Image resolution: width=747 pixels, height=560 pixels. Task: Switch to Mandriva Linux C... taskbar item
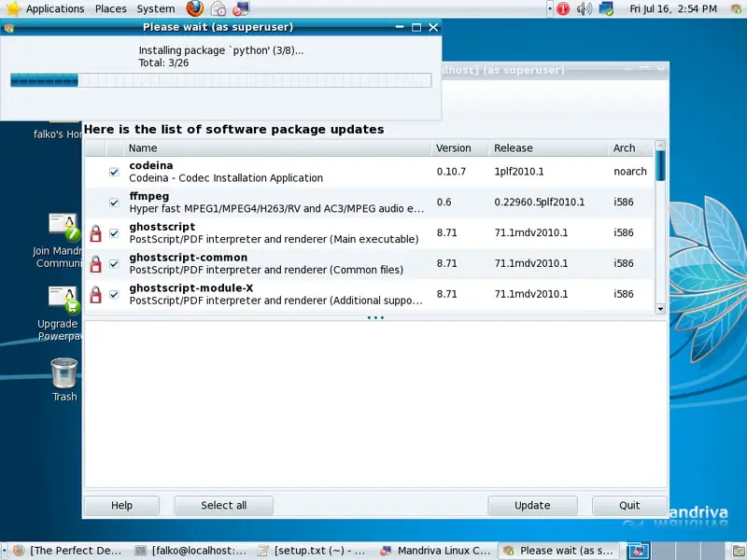coord(436,551)
